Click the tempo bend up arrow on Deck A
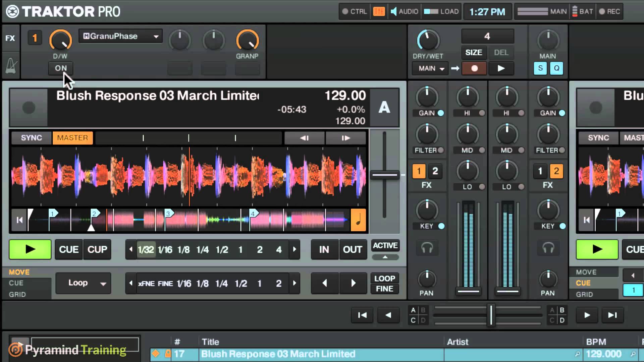This screenshot has width=644, height=362. 346,138
